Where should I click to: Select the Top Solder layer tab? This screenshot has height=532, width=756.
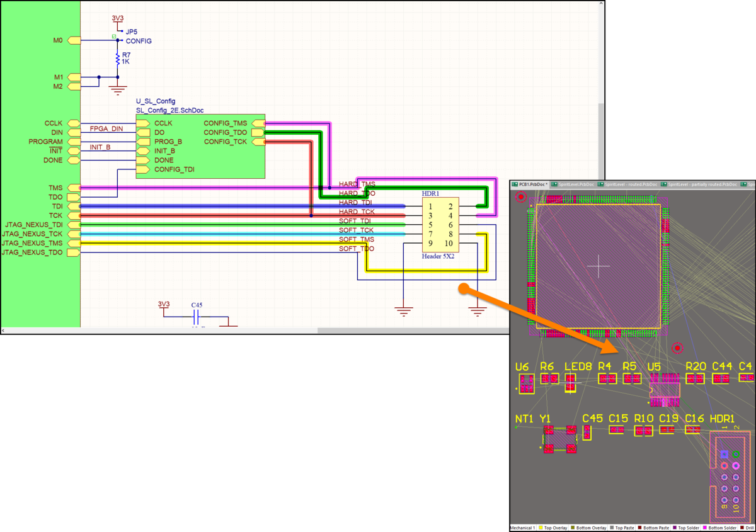(685, 528)
